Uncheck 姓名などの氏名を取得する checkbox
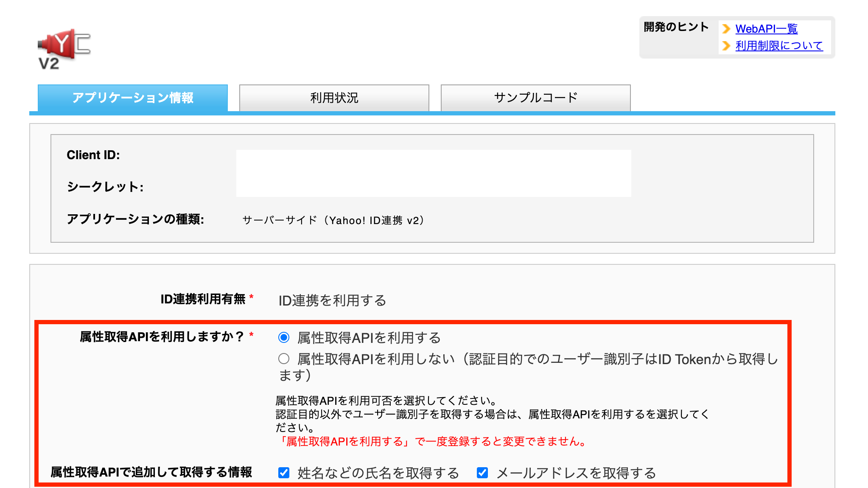Viewport: 868px width, 488px height. pos(283,472)
